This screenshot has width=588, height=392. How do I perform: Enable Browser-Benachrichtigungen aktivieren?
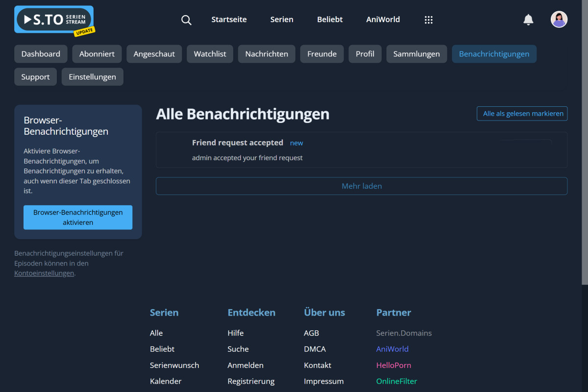[77, 217]
